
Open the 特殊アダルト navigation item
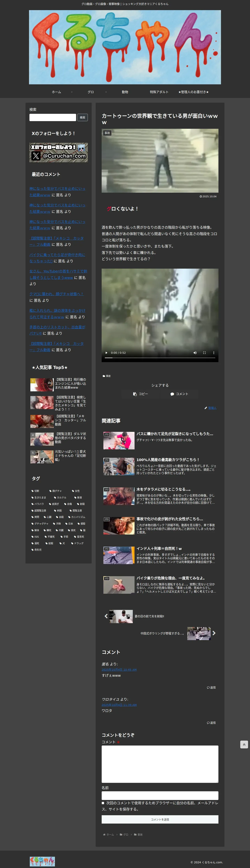point(159,92)
